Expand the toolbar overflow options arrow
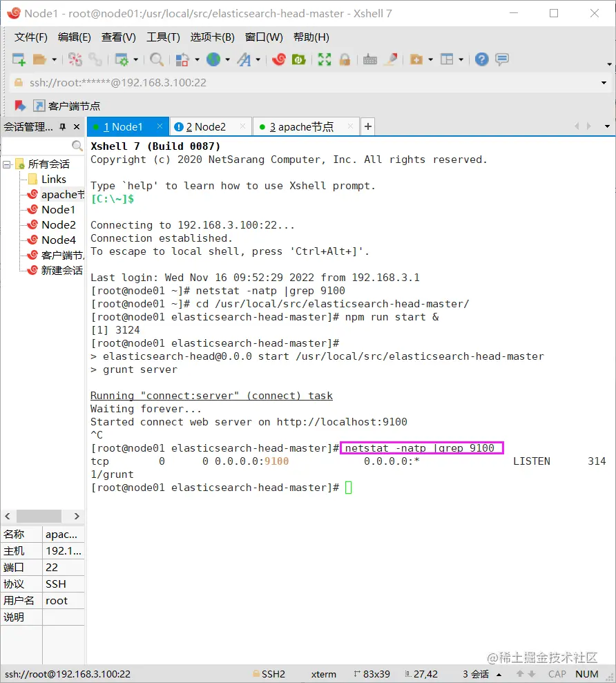Image resolution: width=616 pixels, height=683 pixels. pyautogui.click(x=609, y=64)
